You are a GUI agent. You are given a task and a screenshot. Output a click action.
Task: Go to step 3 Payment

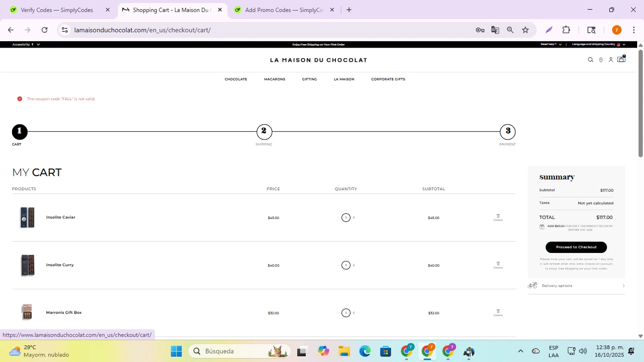[507, 132]
